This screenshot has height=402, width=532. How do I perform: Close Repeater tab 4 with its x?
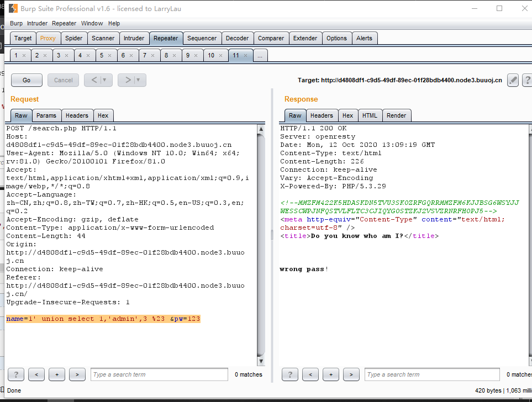(x=88, y=56)
